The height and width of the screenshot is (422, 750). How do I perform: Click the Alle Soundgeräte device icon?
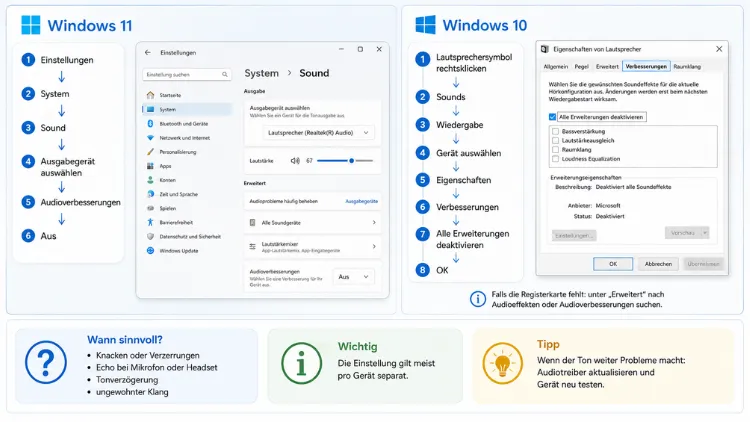click(x=253, y=222)
